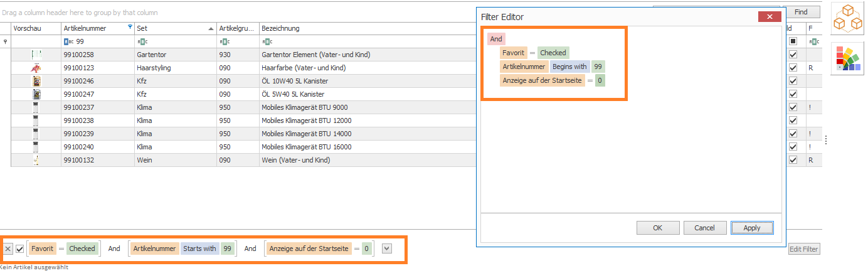
Task: Open the color palette swatches icon
Action: point(847,59)
